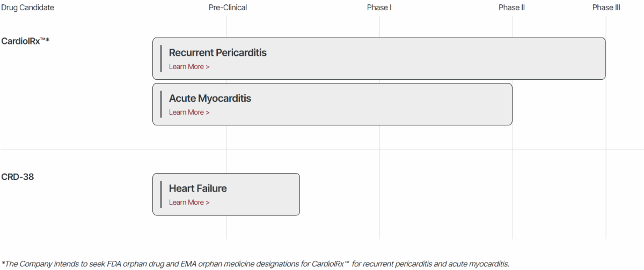Click the right end of Heart Failure bar

[295, 194]
